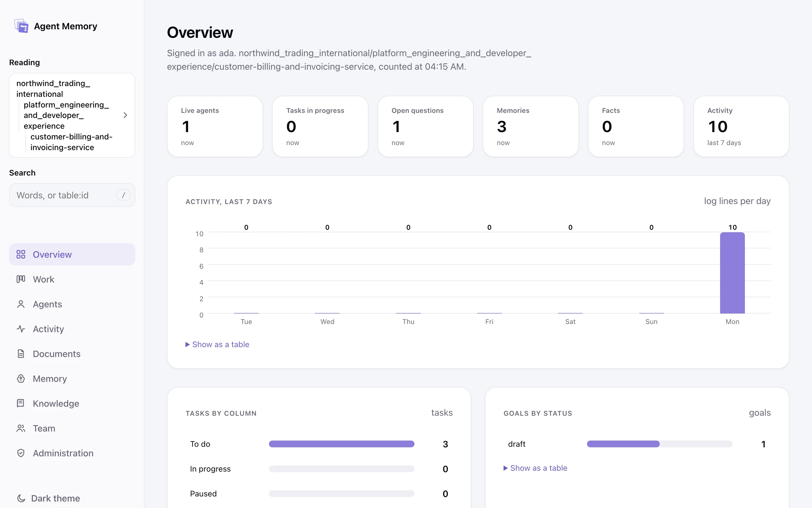Switch to Dark theme

(x=49, y=498)
